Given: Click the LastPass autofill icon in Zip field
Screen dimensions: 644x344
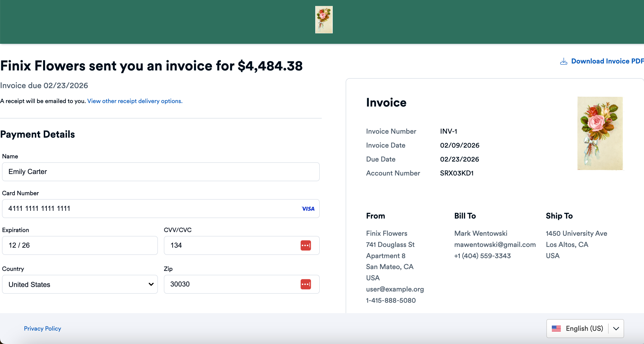Looking at the screenshot, I should (x=306, y=284).
